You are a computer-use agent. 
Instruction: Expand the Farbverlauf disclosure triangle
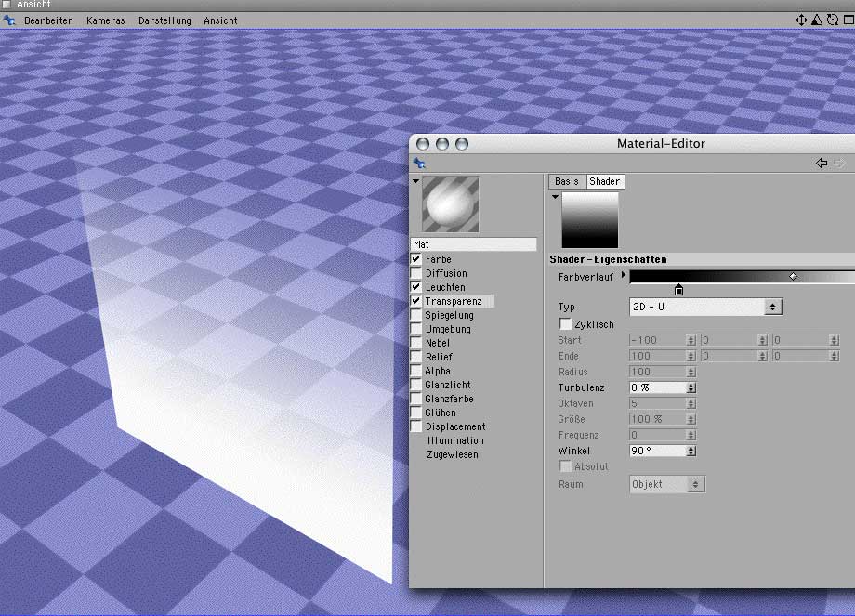624,275
